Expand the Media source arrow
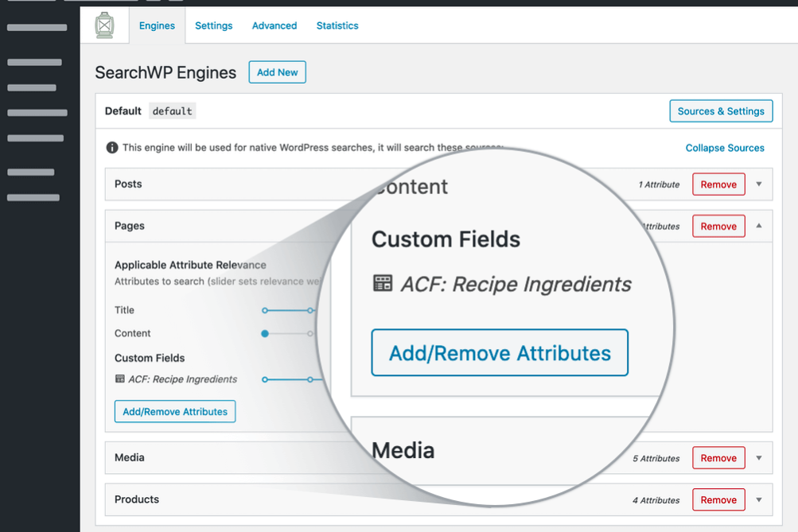The width and height of the screenshot is (798, 532). [x=758, y=458]
